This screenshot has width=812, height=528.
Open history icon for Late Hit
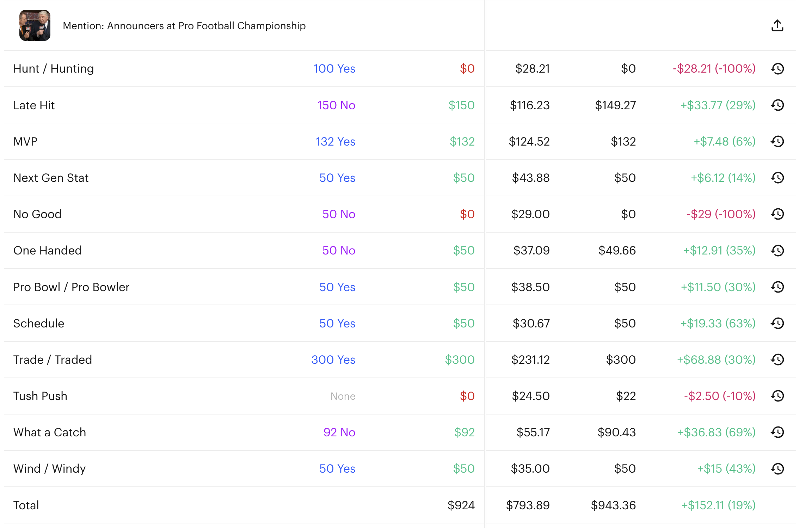point(777,105)
